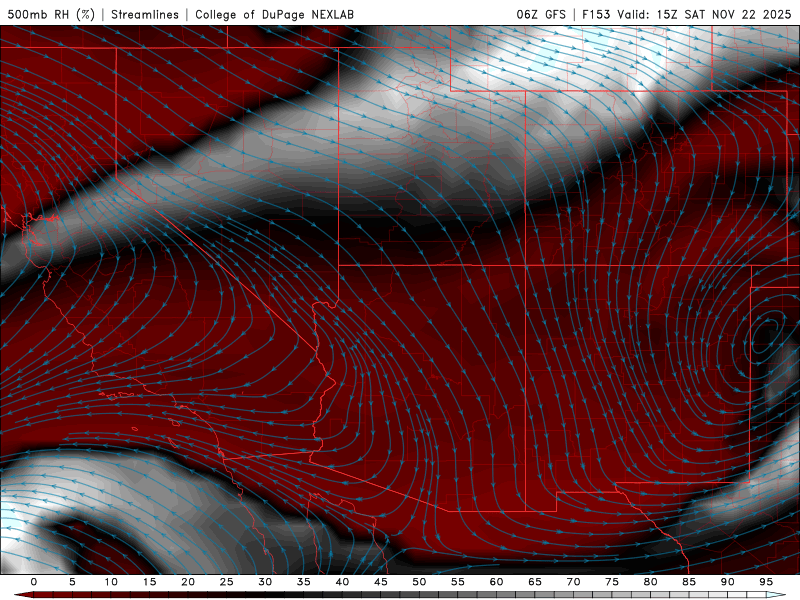
Task: Click the '25' colorbar scale label
Action: pos(227,582)
